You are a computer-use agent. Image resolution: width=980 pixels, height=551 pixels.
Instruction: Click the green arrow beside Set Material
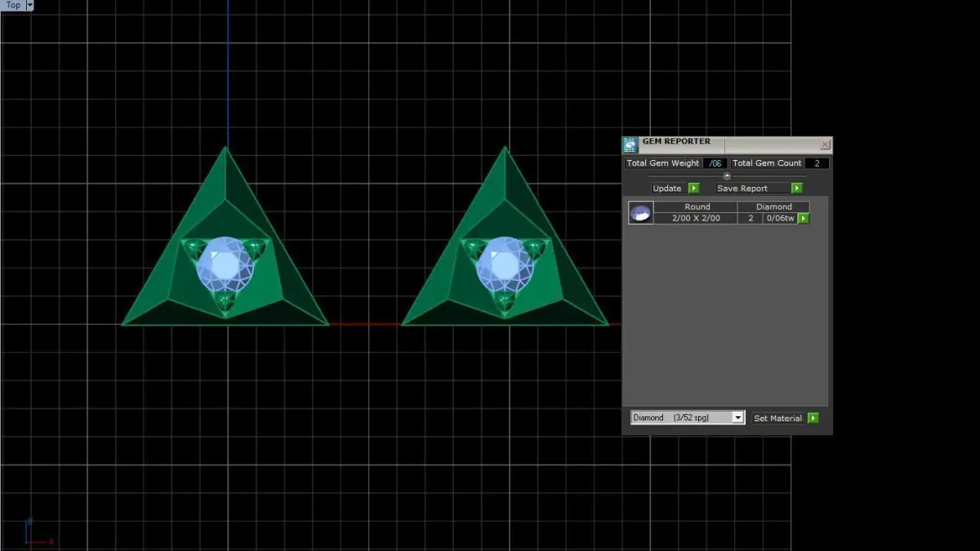click(x=813, y=418)
